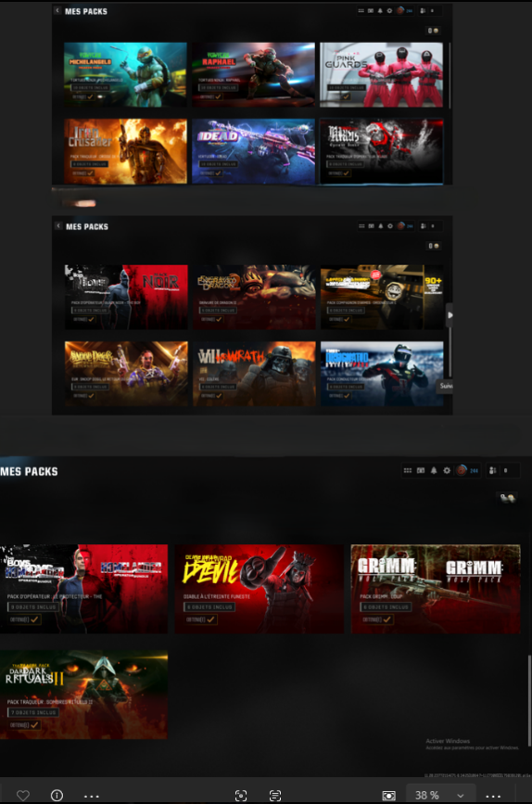The height and width of the screenshot is (804, 532).
Task: Click bell notifications icon in middle screenshot header
Action: point(380,225)
